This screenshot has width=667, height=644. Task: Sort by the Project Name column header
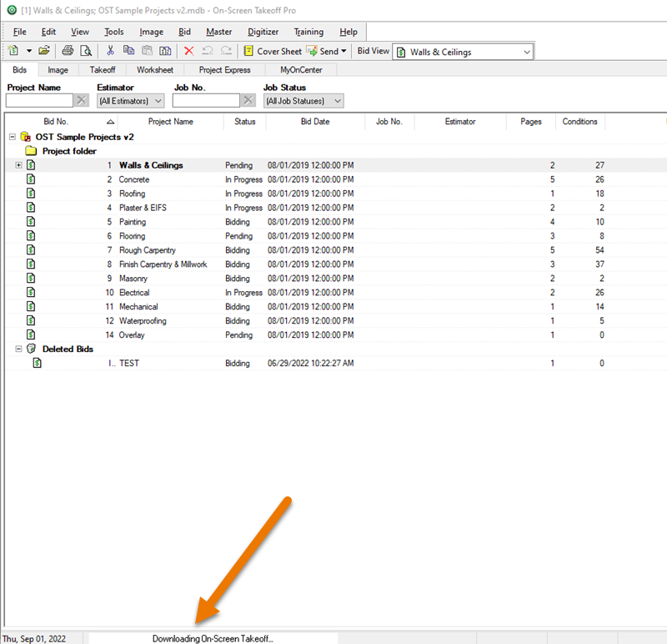tap(171, 122)
